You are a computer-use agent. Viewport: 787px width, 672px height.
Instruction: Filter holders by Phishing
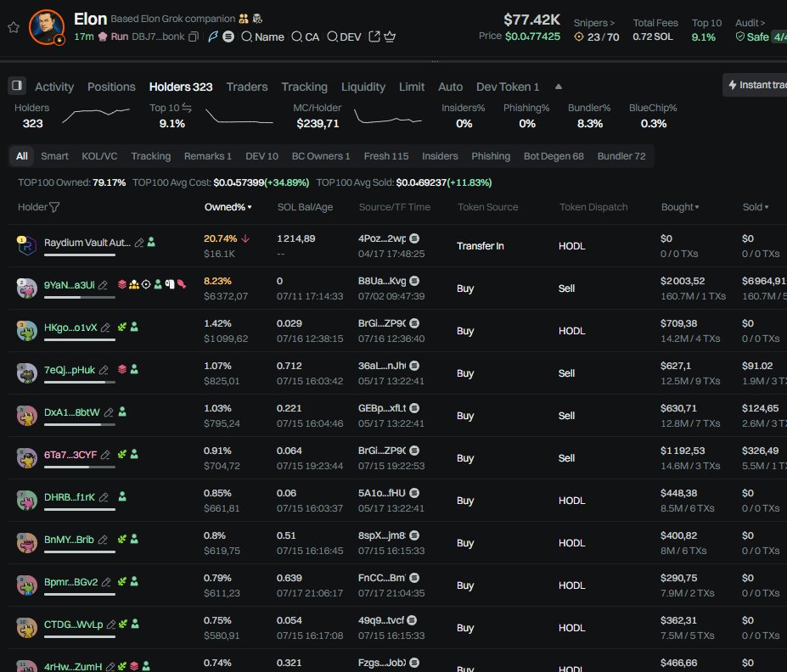click(x=491, y=156)
